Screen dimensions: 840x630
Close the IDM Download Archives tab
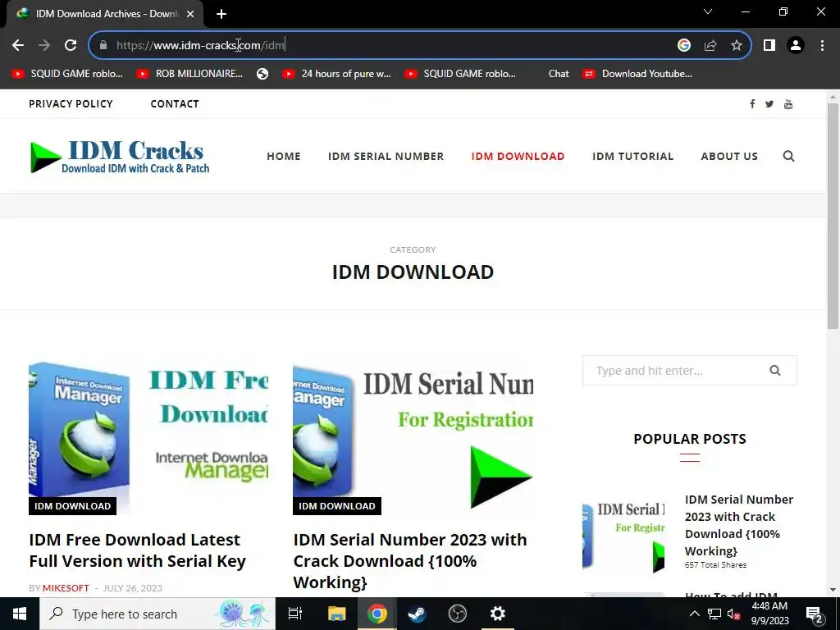(x=190, y=15)
